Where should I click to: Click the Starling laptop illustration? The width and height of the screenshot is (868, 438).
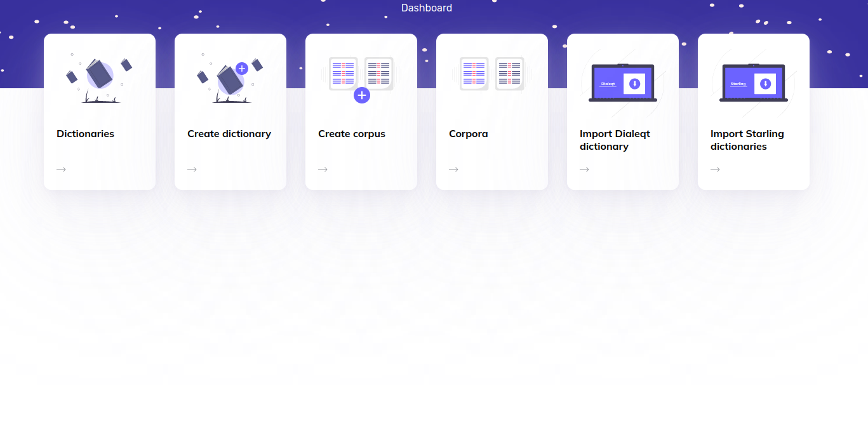point(754,83)
